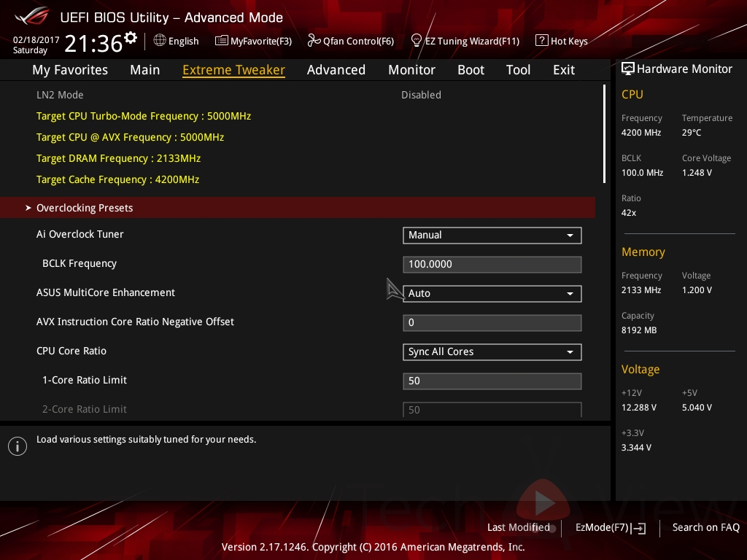Image resolution: width=747 pixels, height=560 pixels.
Task: Click CPU Frequency value 4200 MHz
Action: point(640,133)
